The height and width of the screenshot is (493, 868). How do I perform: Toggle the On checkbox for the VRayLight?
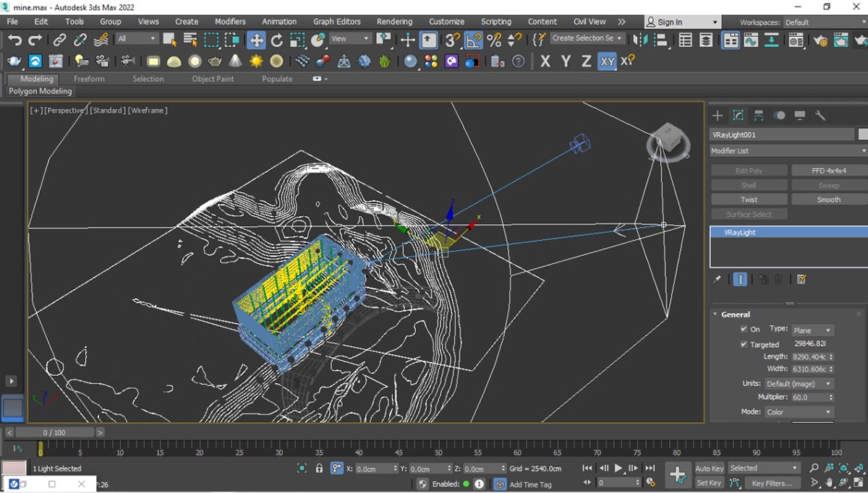[742, 330]
